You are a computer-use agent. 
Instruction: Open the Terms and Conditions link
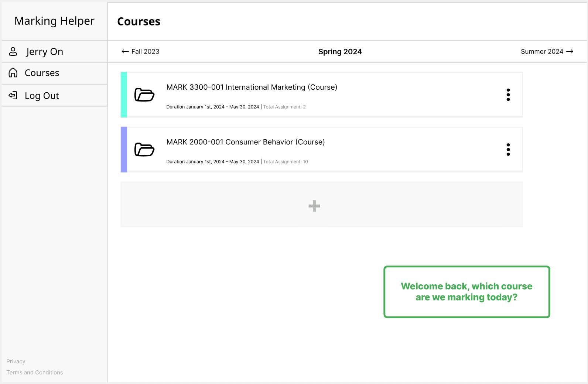[x=35, y=373]
